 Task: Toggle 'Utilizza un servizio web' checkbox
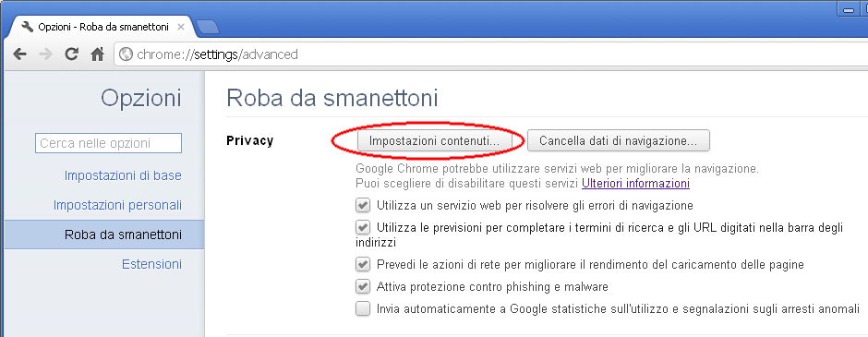363,205
